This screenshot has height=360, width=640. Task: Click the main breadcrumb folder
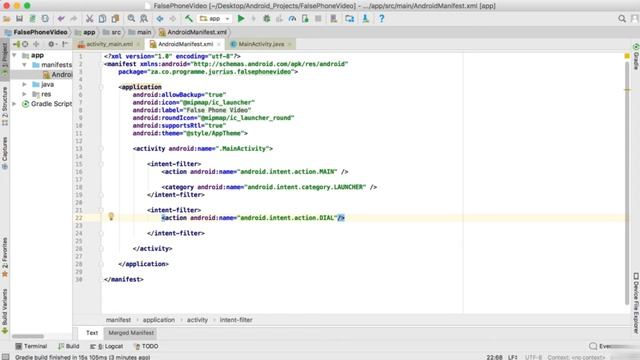pos(140,32)
